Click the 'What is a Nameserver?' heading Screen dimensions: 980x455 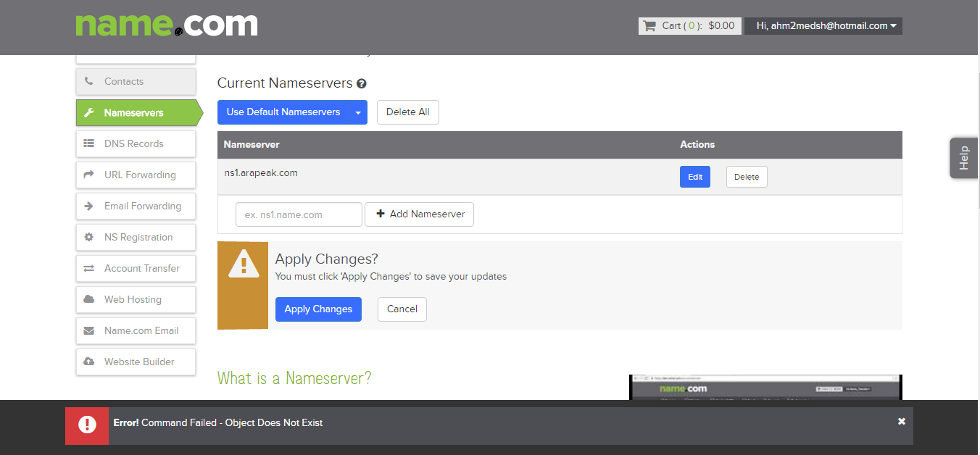[x=294, y=378]
